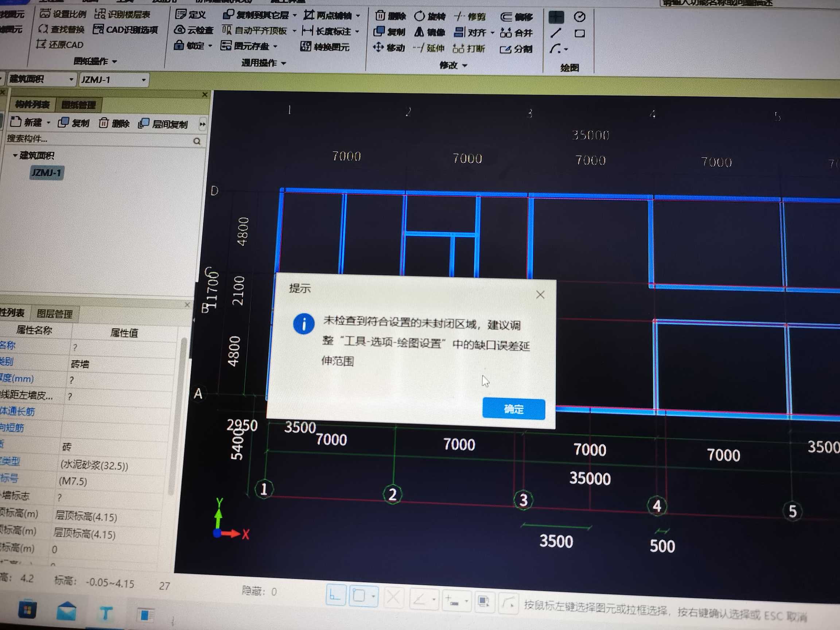Toggle orthogonal mode in status bar
This screenshot has height=630, width=840.
click(x=335, y=595)
